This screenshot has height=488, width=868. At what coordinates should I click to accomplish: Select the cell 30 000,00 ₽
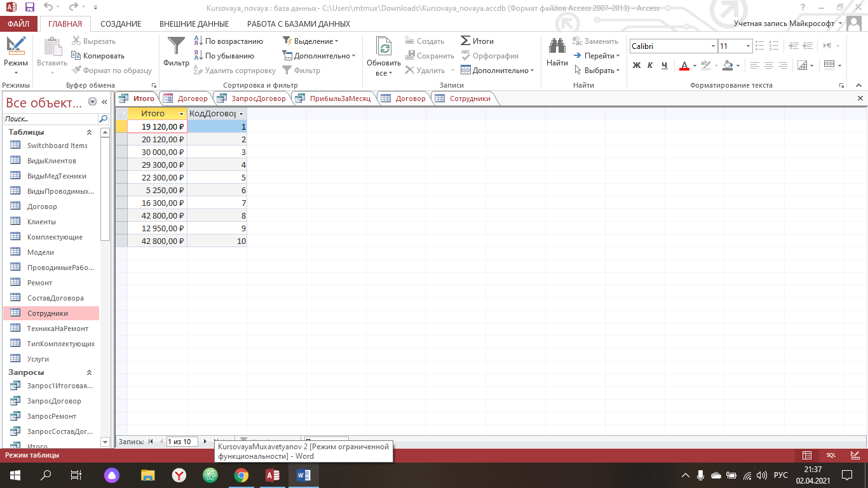[157, 152]
